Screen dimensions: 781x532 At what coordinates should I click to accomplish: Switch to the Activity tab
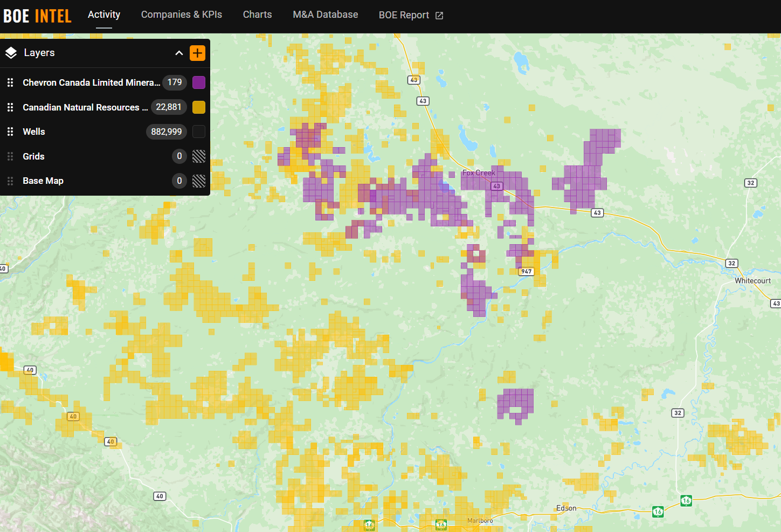(x=104, y=15)
